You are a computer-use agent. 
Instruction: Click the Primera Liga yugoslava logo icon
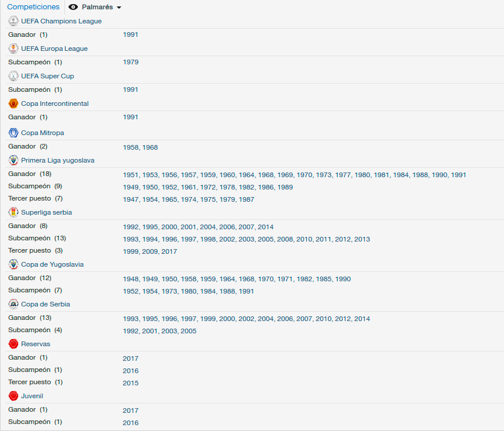13,160
